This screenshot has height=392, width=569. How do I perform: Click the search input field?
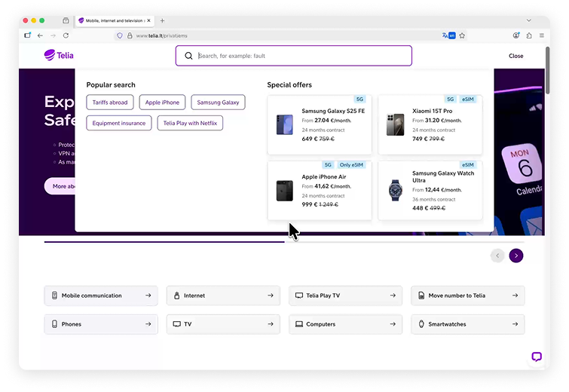(294, 56)
